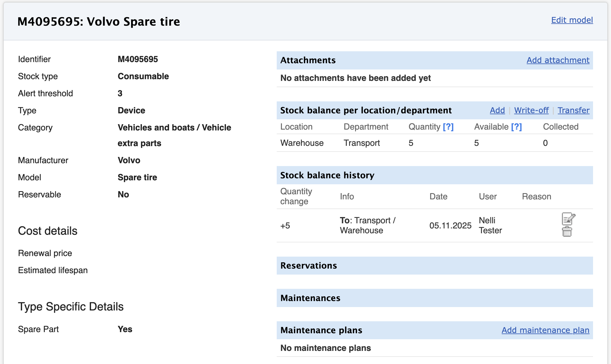611x364 pixels.
Task: Click the Warehouse location cell
Action: click(x=302, y=143)
